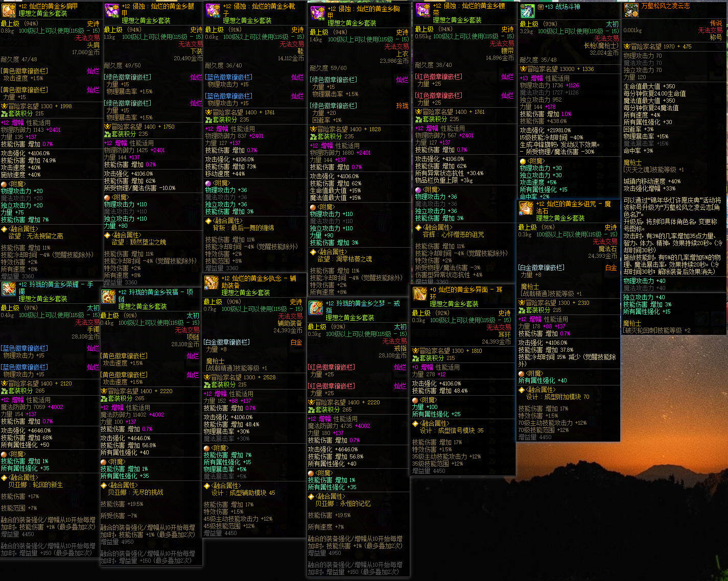
Task: Click fame icon beside 冒险家名望 1400 + 2120
Action: coord(4,383)
